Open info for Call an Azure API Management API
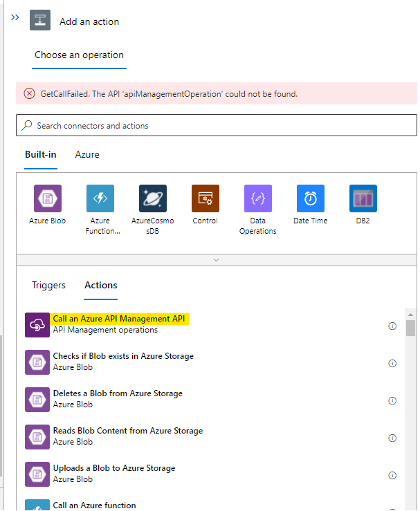The image size is (420, 511). [392, 326]
